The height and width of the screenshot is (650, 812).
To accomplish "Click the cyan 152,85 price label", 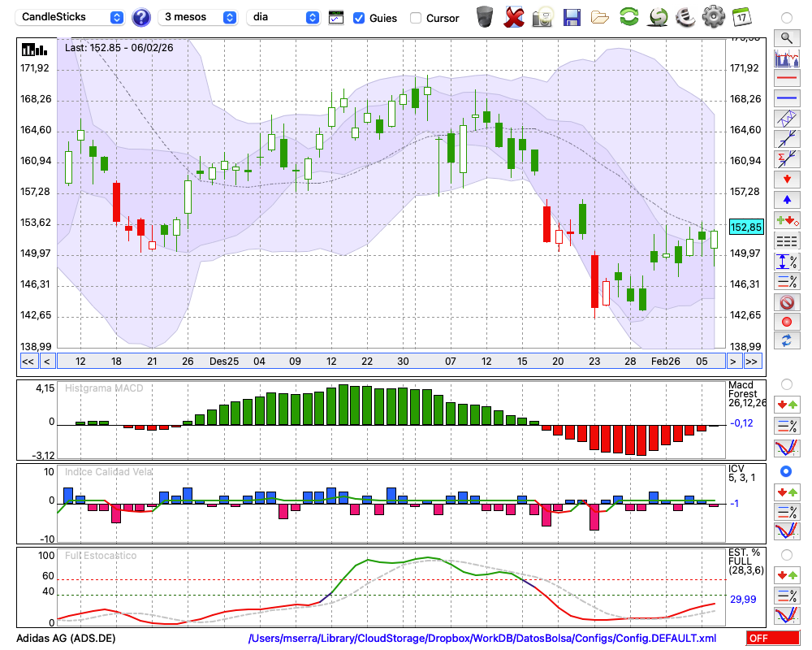I will click(745, 227).
